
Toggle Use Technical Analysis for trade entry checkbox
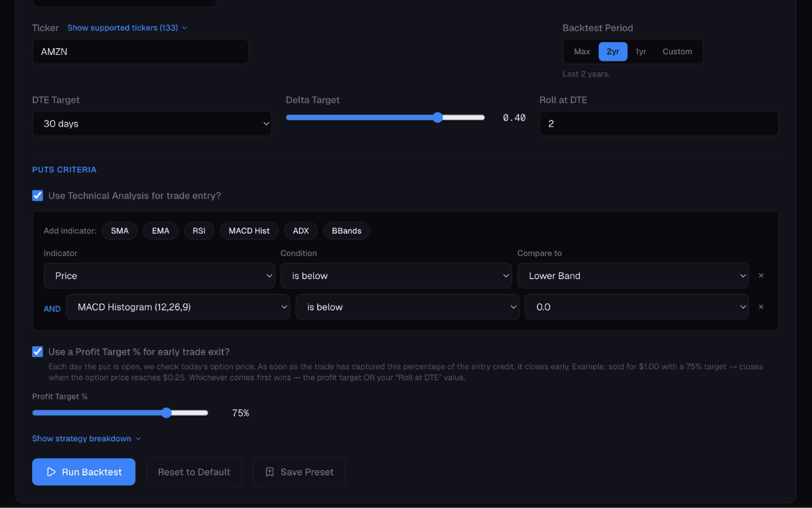tap(38, 196)
